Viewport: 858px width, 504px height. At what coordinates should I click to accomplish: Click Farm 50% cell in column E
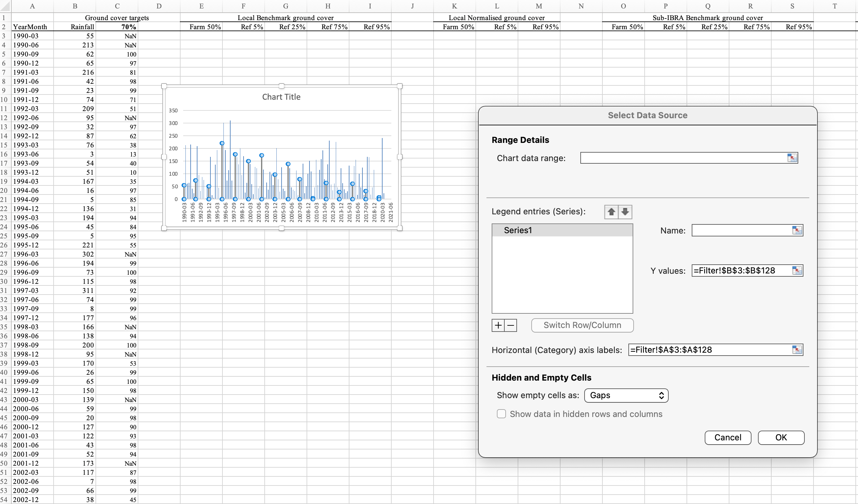click(x=201, y=27)
